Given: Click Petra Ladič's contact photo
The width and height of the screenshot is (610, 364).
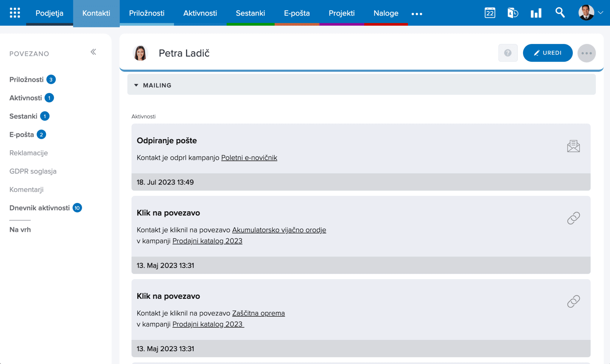Looking at the screenshot, I should [x=140, y=53].
